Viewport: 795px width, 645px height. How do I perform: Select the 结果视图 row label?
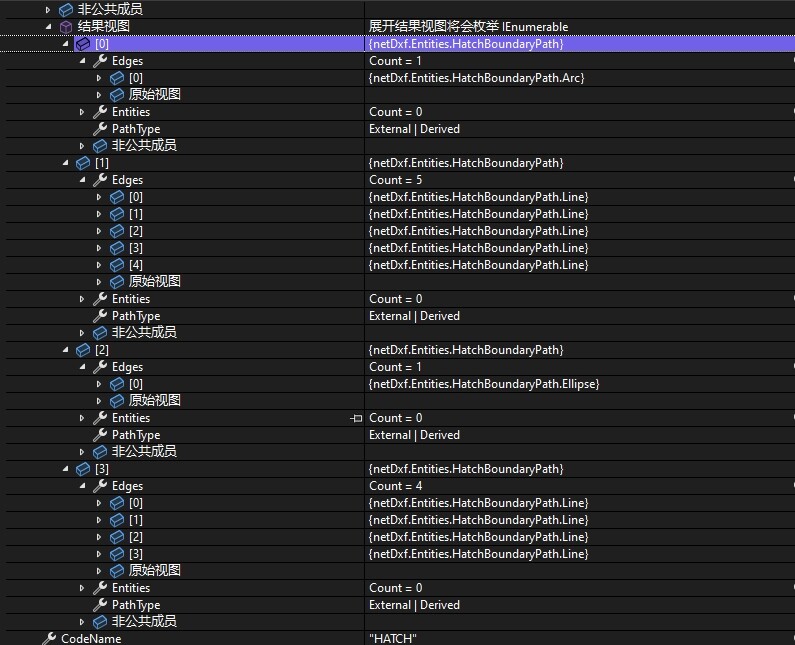click(x=103, y=26)
